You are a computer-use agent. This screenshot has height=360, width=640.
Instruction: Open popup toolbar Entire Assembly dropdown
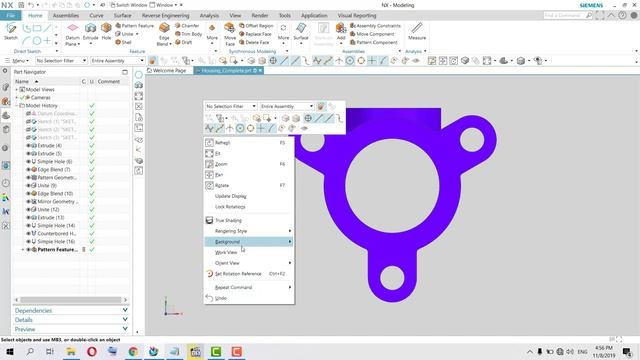[x=287, y=106]
